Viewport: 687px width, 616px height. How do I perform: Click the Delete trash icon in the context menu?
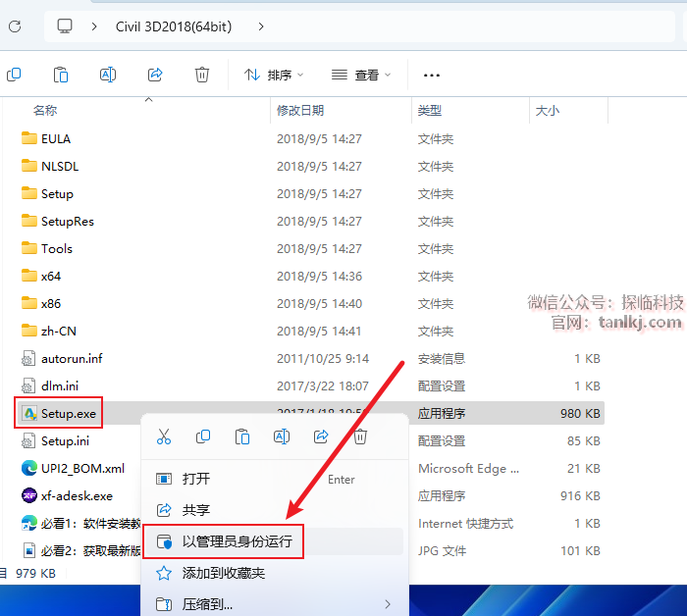pyautogui.click(x=360, y=436)
